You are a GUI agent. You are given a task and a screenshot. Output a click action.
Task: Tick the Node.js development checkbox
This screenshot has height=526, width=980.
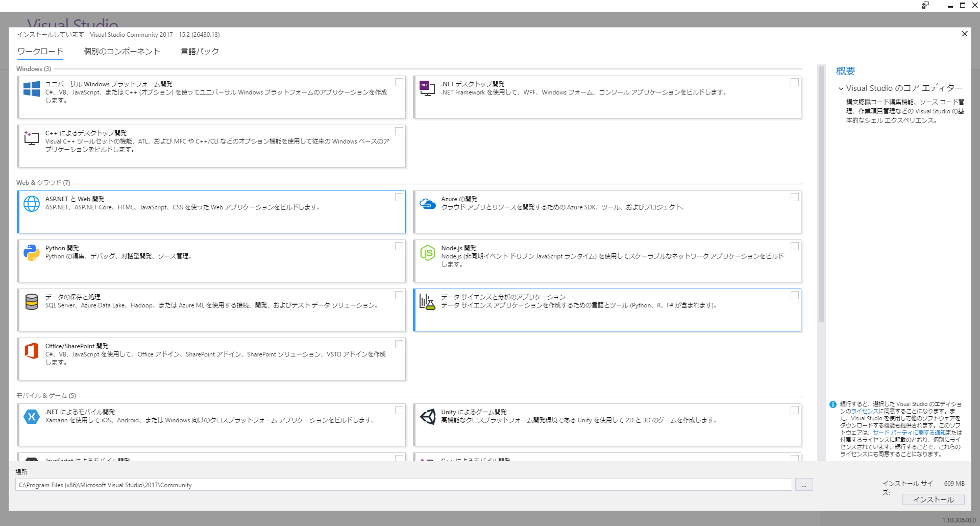click(795, 246)
